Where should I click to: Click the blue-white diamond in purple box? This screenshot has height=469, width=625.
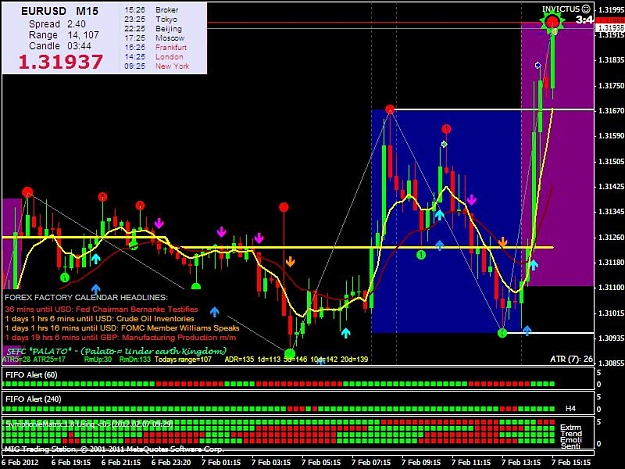pyautogui.click(x=538, y=65)
